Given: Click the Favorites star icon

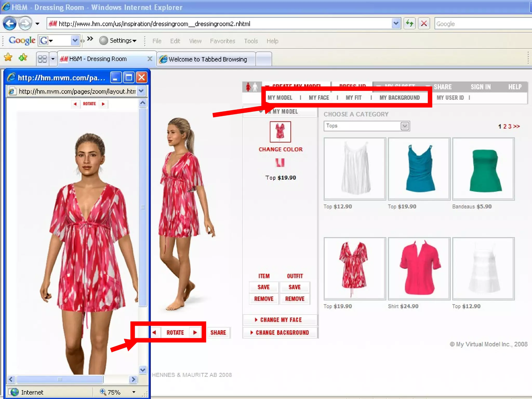Looking at the screenshot, I should [8, 57].
